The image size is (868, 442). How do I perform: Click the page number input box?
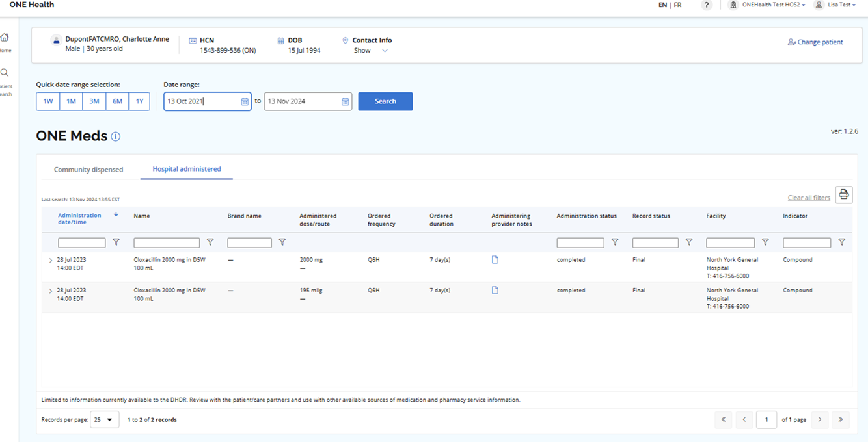tap(766, 420)
